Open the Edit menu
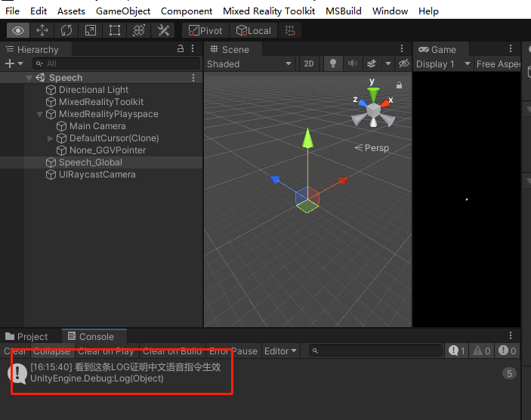Viewport: 531px width, 420px height. click(x=39, y=11)
